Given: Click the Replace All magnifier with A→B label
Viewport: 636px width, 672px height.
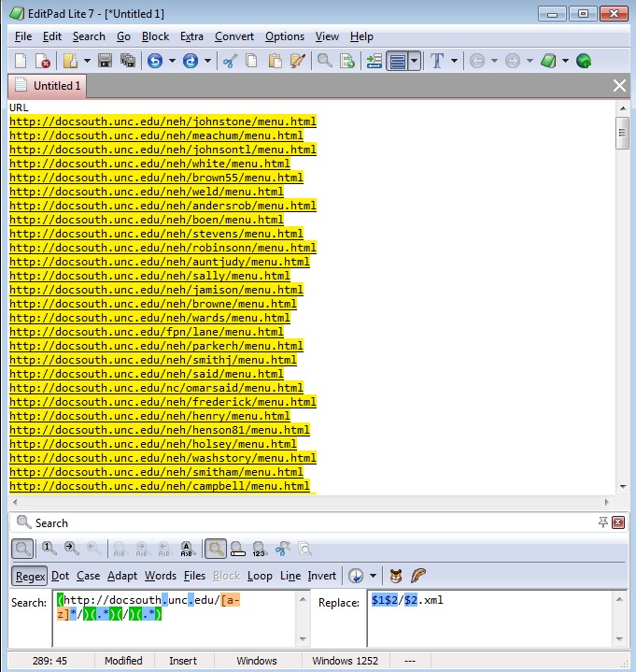Looking at the screenshot, I should (x=187, y=549).
